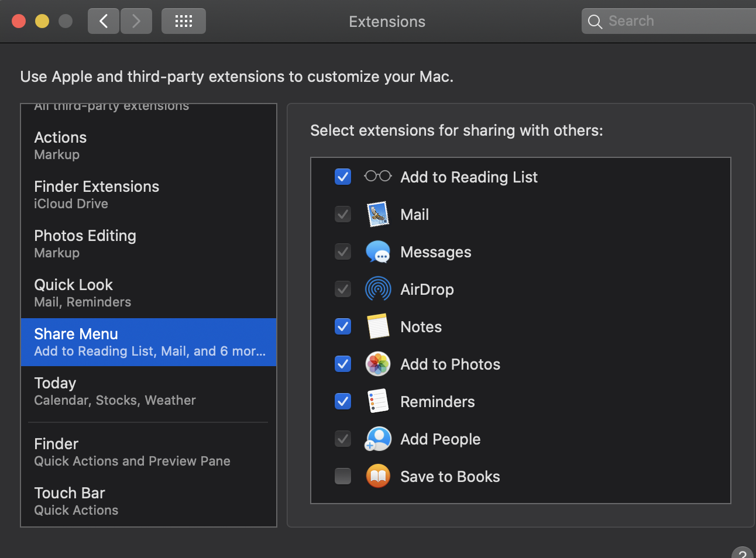
Task: Click the AirDrop radar icon
Action: coord(378,289)
